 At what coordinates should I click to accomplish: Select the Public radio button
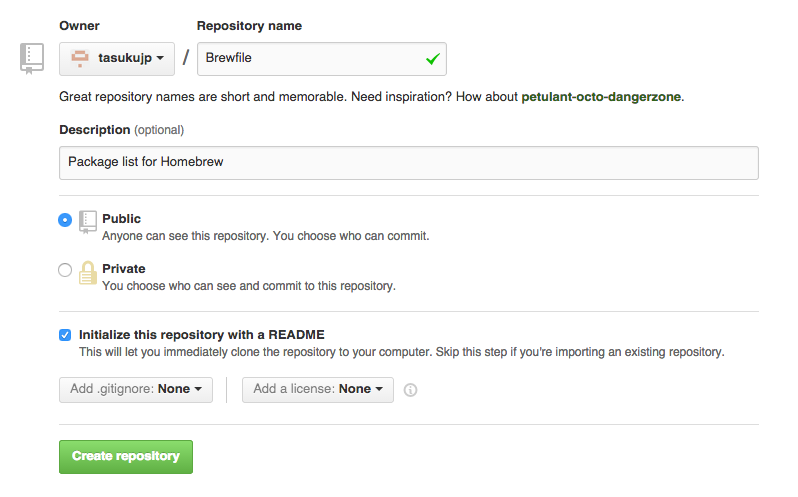click(x=65, y=220)
